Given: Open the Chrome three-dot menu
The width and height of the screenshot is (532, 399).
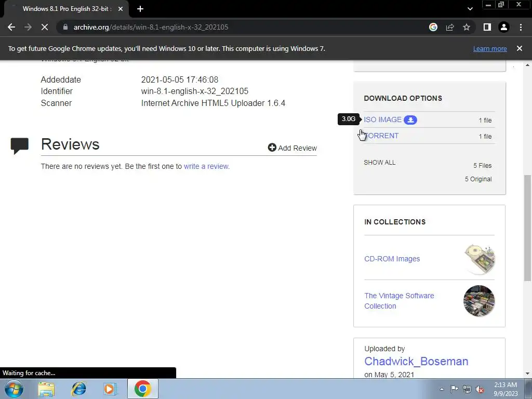Looking at the screenshot, I should [x=521, y=27].
